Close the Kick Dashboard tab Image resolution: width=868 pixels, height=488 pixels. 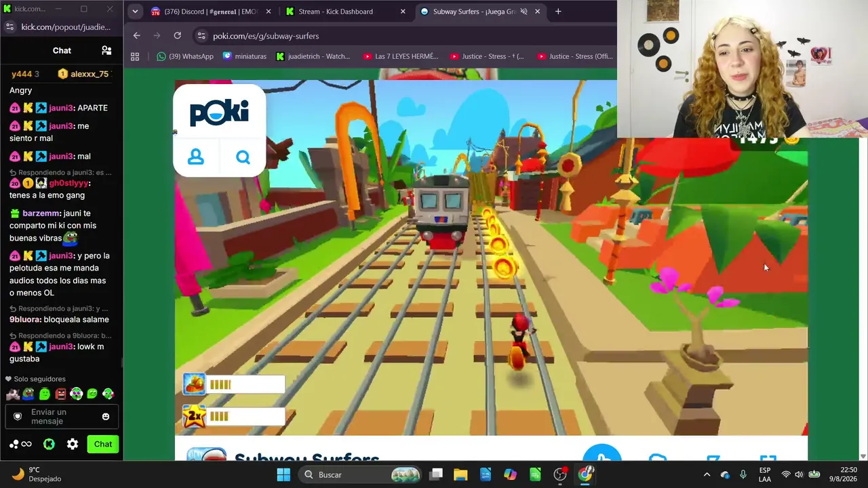click(403, 12)
